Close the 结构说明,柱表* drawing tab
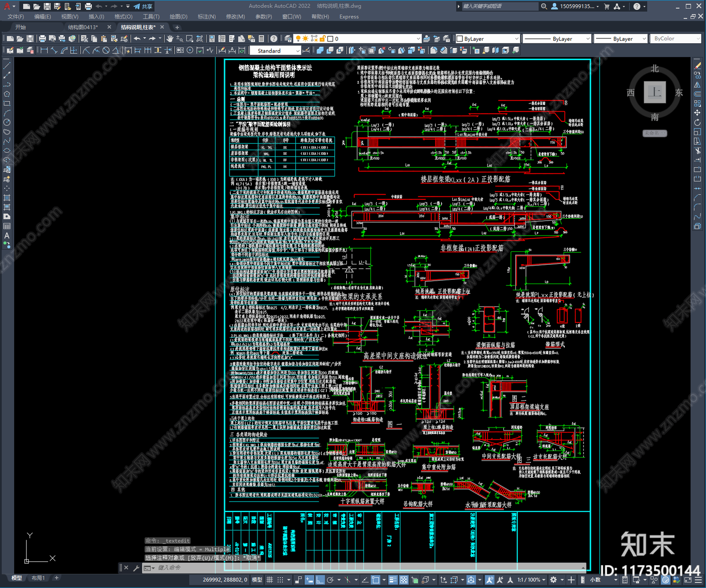The image size is (706, 588). [162, 27]
